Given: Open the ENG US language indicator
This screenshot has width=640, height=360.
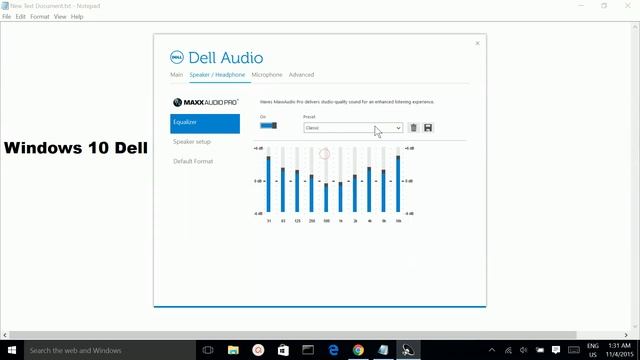Looking at the screenshot, I should pos(593,350).
